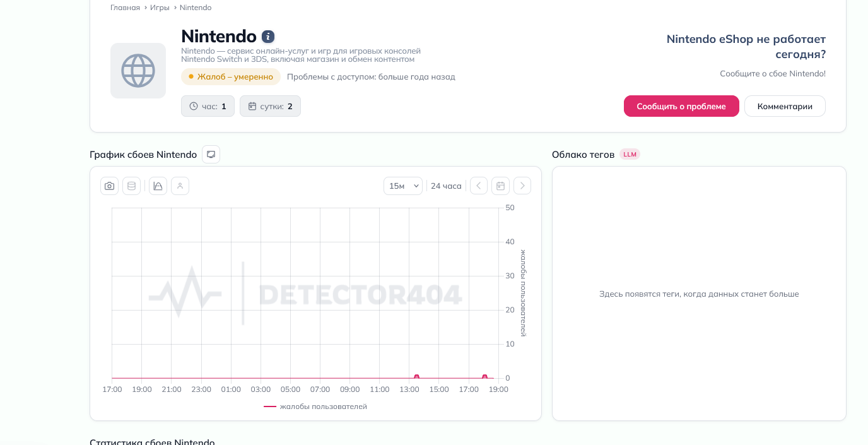
Task: Click the globe service logo thumbnail
Action: (138, 71)
